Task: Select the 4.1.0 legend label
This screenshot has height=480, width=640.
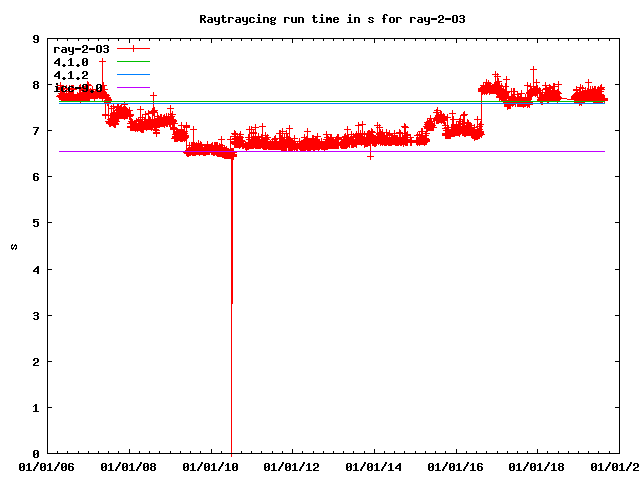Action: coord(71,62)
